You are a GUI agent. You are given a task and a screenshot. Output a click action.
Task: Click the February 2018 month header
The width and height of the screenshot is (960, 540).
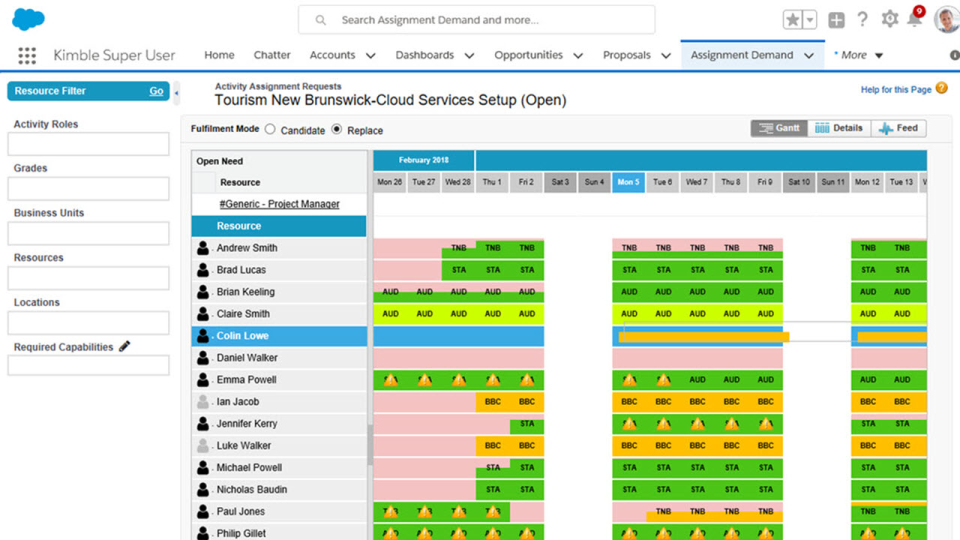point(424,160)
